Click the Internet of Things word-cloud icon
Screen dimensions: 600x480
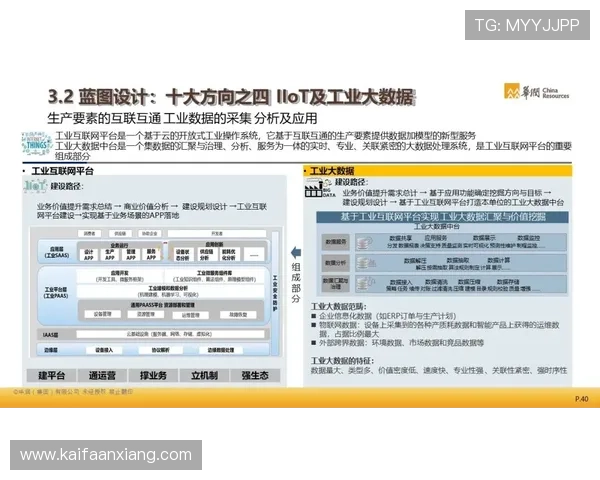(37, 144)
